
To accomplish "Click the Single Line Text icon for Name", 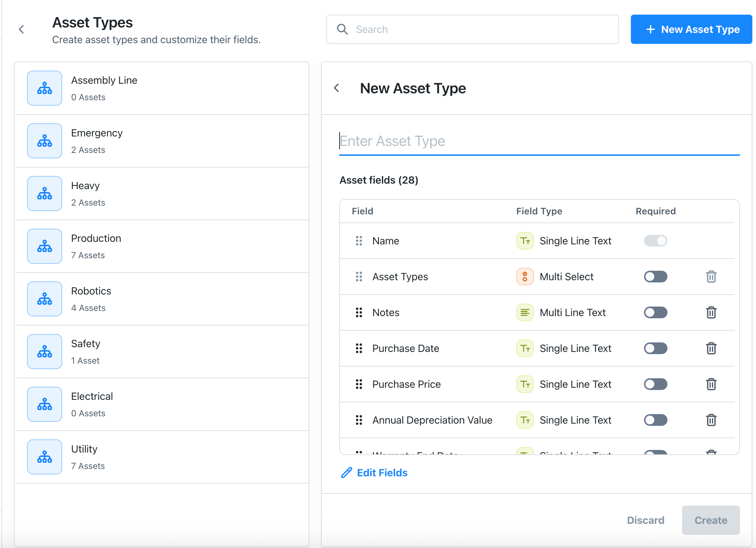I will [525, 241].
